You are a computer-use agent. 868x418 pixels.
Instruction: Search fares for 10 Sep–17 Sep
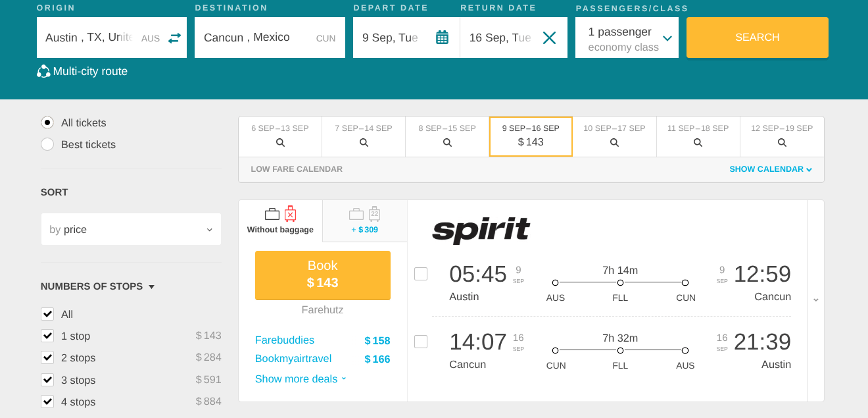tap(614, 142)
